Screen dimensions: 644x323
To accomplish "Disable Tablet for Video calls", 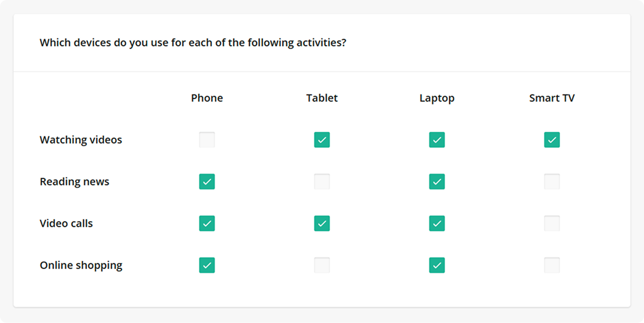I will 322,223.
